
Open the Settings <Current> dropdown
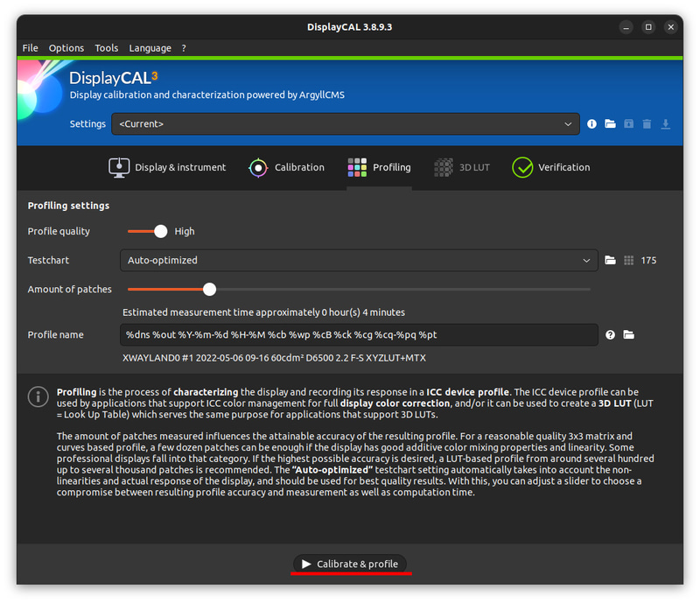tap(345, 123)
